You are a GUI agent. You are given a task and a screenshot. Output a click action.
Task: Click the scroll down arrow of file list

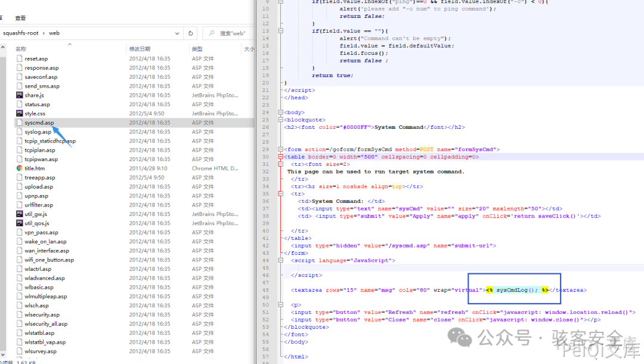[3, 354]
